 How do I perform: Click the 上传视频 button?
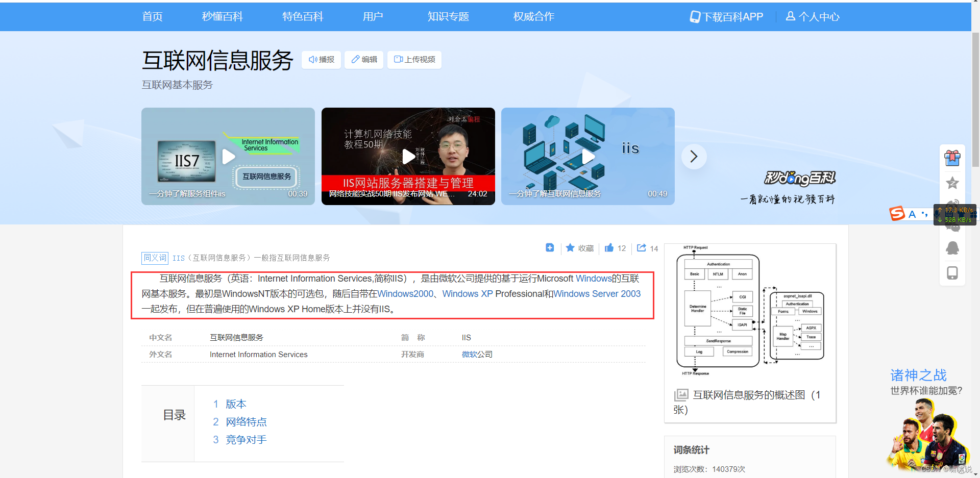point(414,60)
